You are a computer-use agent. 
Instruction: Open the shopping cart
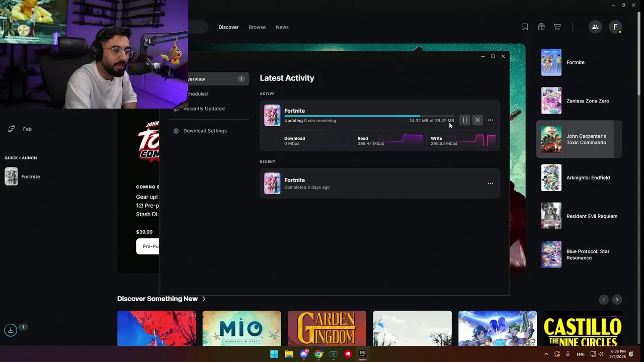point(557,27)
